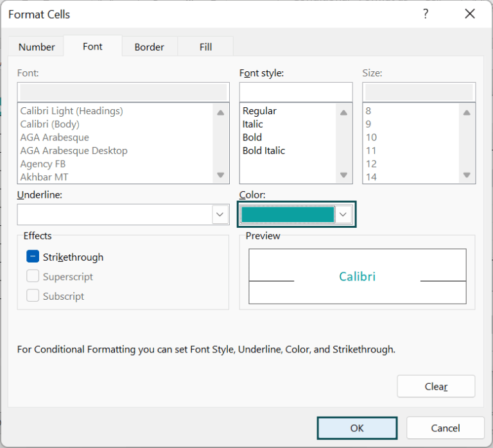Pick size 12 in Size list
Screen dimensions: 493x448
pos(371,164)
